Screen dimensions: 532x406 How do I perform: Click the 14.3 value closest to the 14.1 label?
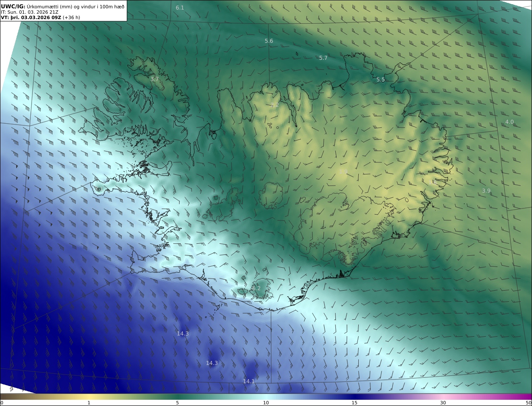coord(212,363)
